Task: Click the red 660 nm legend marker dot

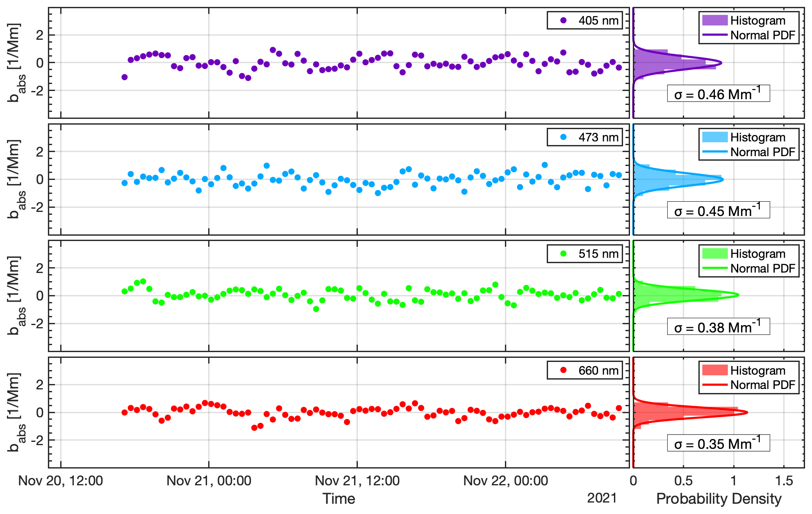Action: (563, 370)
